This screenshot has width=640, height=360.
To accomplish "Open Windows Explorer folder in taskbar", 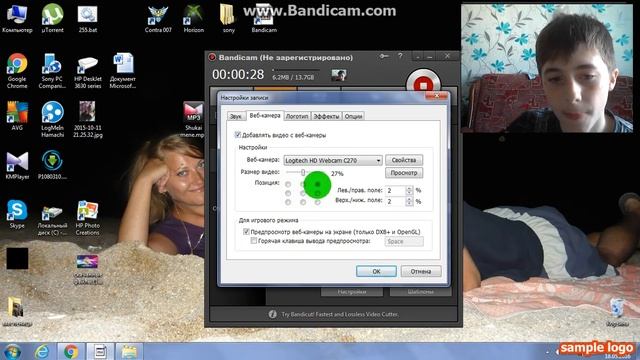I will (129, 351).
